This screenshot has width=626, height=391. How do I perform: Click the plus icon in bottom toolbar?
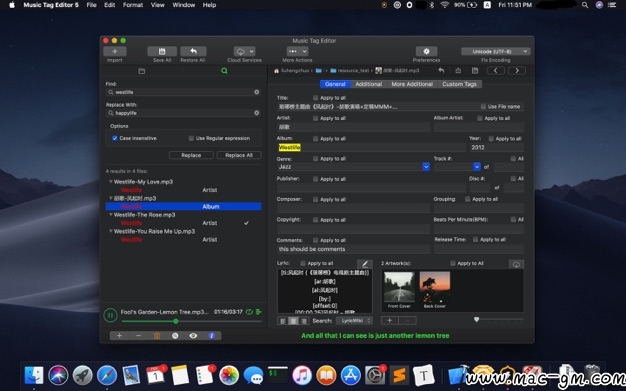point(119,336)
